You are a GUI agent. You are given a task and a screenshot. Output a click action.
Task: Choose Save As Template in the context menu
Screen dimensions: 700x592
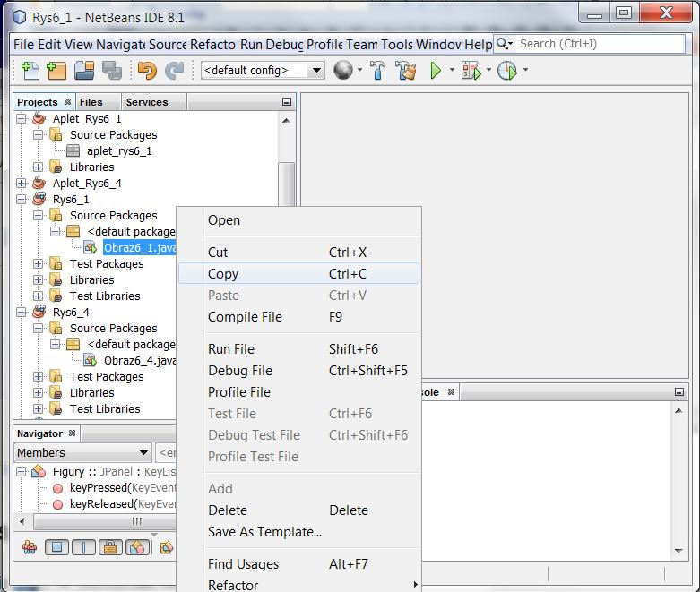pos(298,531)
